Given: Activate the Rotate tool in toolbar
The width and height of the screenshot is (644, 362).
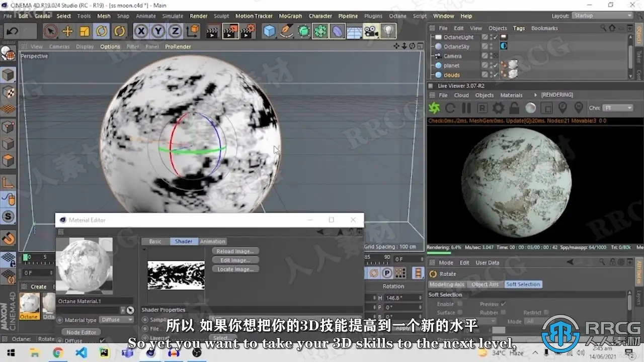Looking at the screenshot, I should pos(102,31).
